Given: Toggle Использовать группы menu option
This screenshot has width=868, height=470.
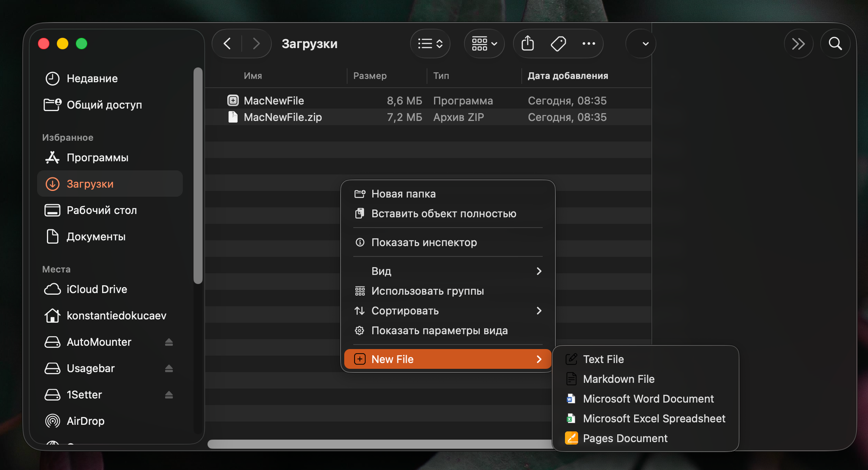Looking at the screenshot, I should 427,291.
